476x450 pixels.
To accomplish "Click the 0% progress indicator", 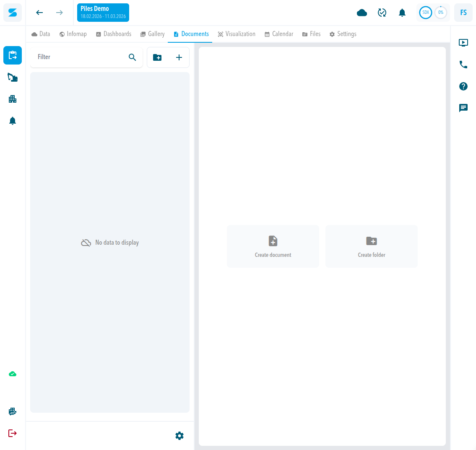I will coord(440,13).
